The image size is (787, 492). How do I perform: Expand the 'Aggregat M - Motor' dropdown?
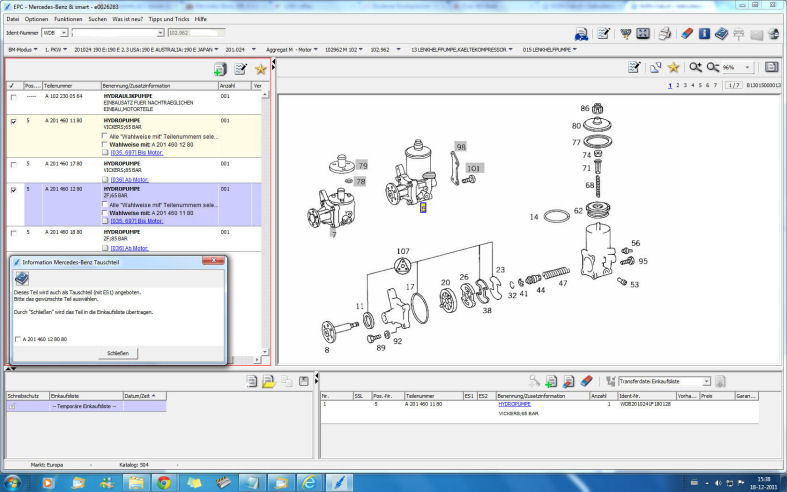pyautogui.click(x=316, y=50)
